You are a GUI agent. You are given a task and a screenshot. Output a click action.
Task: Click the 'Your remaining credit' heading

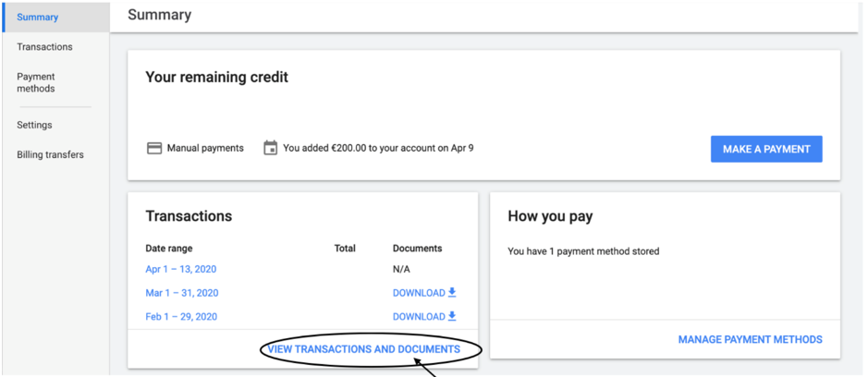217,77
